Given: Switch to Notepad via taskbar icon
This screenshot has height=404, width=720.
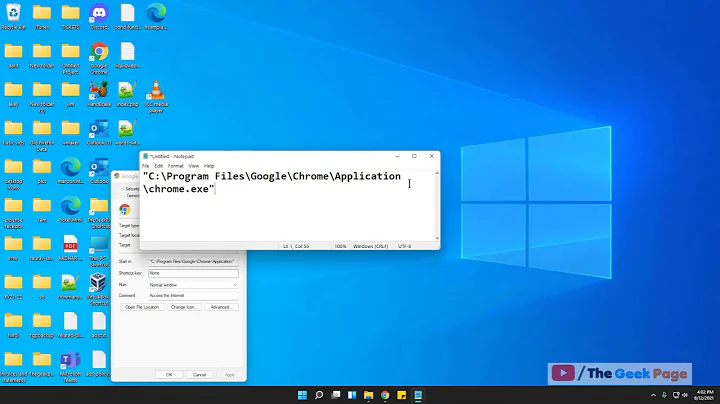Looking at the screenshot, I should (418, 395).
